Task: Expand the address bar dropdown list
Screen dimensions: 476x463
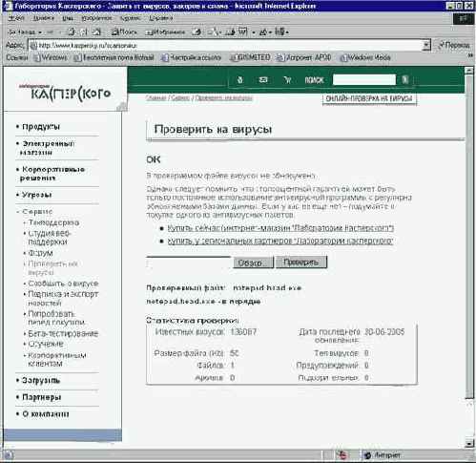Action: coord(426,46)
